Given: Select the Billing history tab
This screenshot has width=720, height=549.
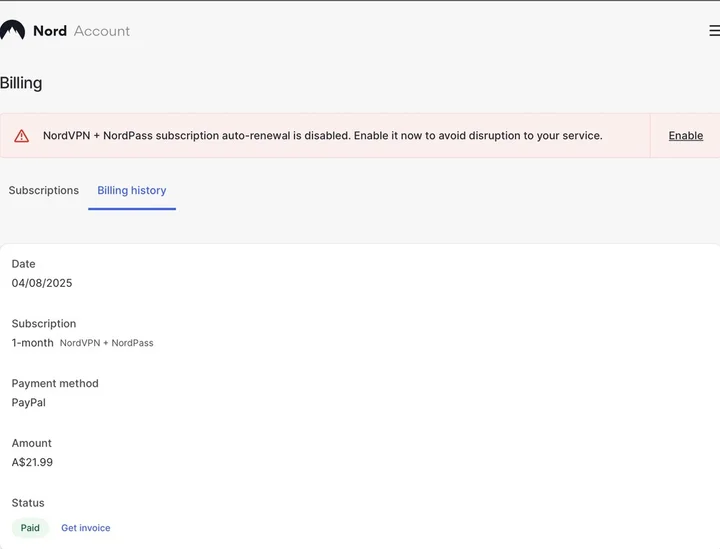Looking at the screenshot, I should click(132, 190).
